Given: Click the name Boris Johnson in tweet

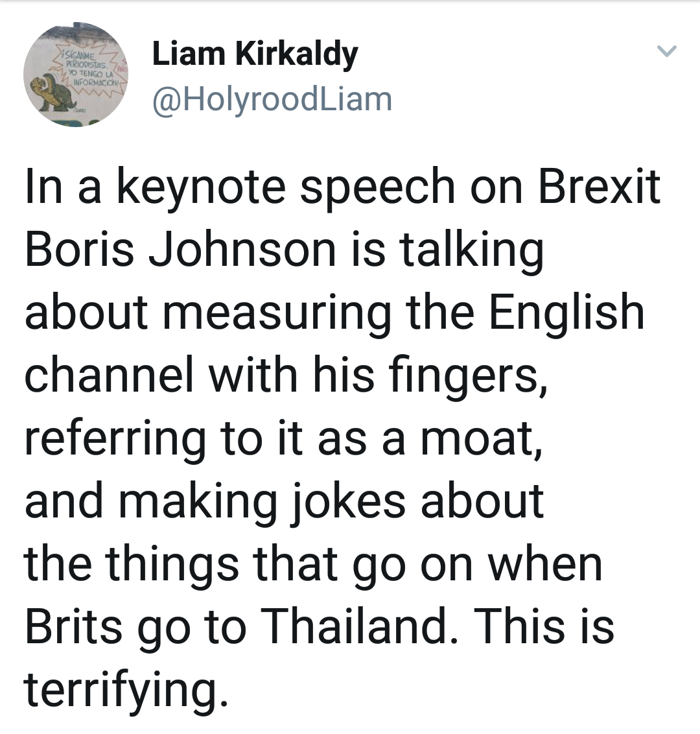Looking at the screenshot, I should tap(181, 250).
